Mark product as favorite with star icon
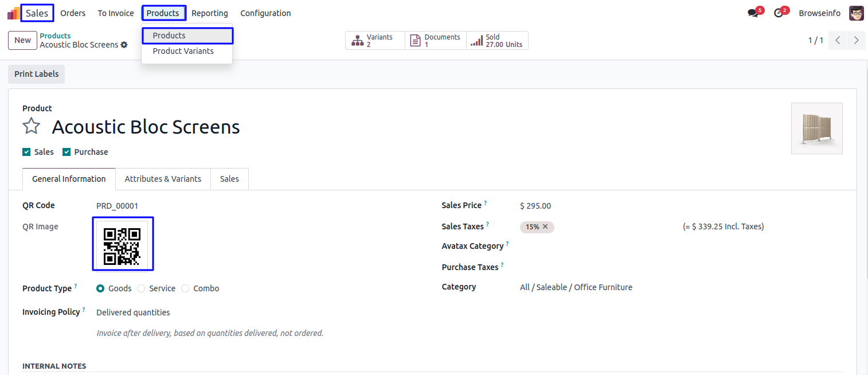The width and height of the screenshot is (868, 375). [x=32, y=126]
